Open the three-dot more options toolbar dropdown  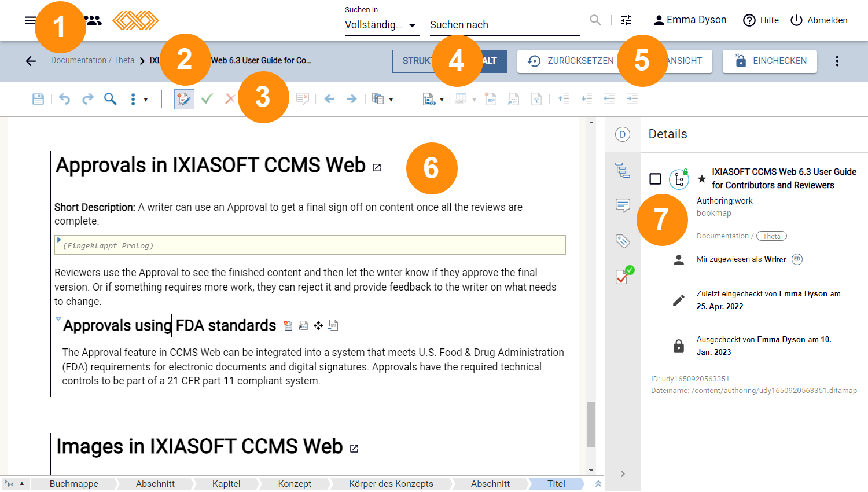point(138,100)
